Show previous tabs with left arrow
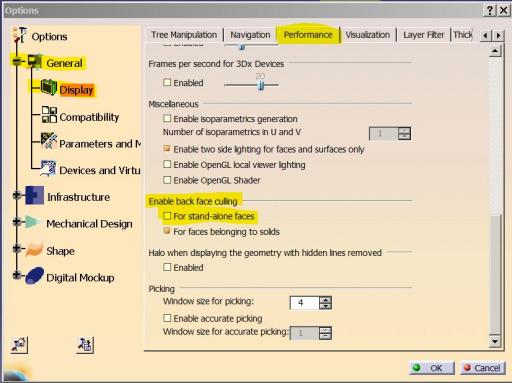This screenshot has width=512, height=383. [486, 35]
